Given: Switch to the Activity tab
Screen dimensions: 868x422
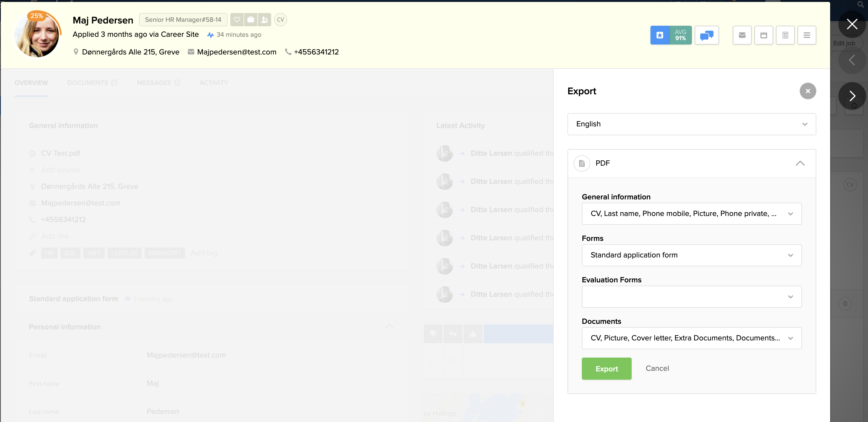Looking at the screenshot, I should coord(214,83).
